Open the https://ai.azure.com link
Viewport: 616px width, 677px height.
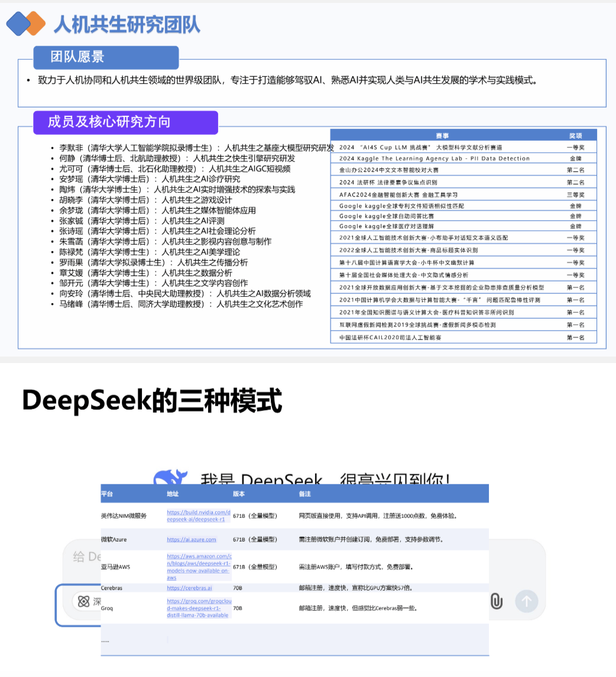click(x=191, y=539)
